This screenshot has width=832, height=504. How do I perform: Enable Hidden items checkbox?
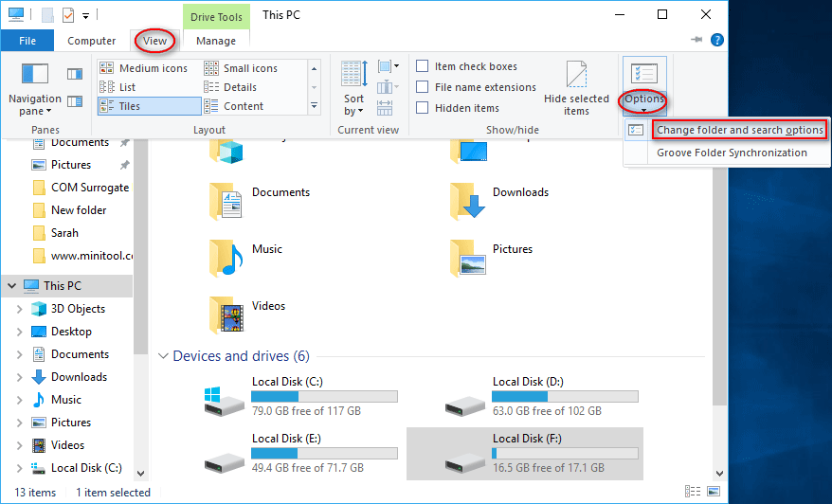point(423,107)
